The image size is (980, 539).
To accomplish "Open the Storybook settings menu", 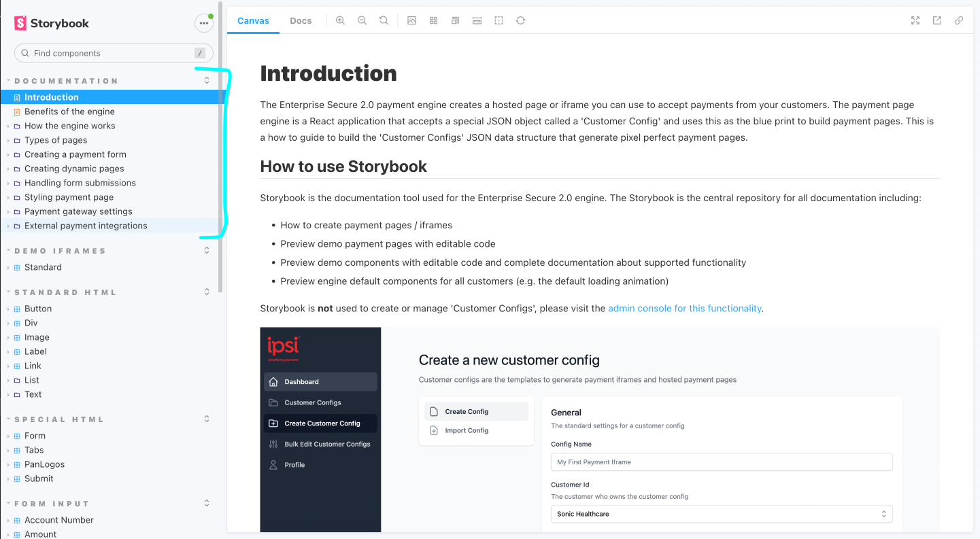I will click(204, 22).
